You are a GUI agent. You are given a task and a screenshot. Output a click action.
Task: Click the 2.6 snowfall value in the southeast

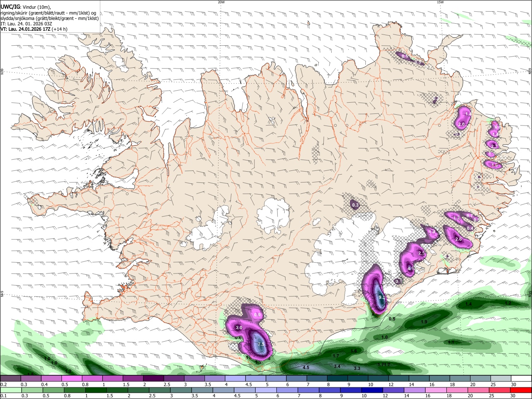pos(458,239)
